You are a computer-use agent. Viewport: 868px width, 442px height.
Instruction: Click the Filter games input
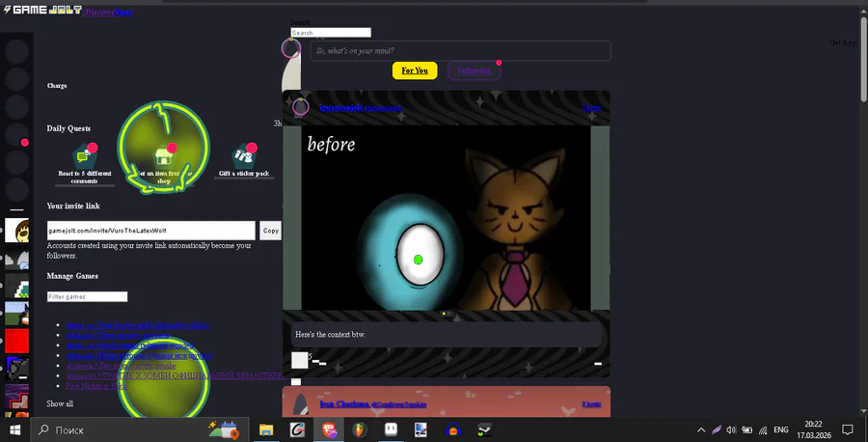(x=87, y=297)
